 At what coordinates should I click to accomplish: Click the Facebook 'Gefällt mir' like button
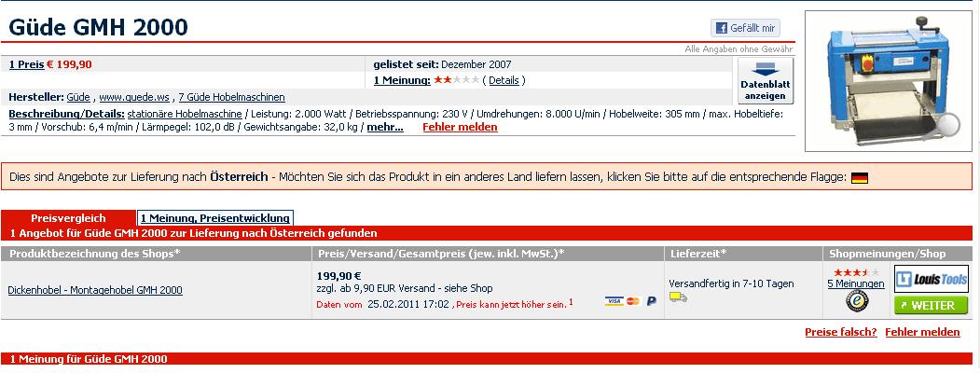(745, 28)
